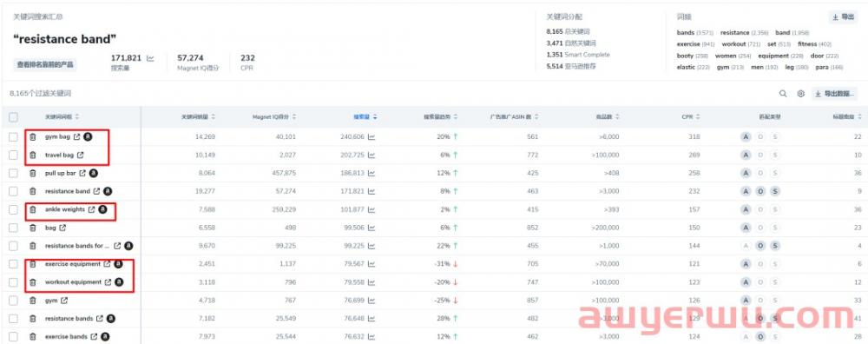868x344 pixels.
Task: Click the 导出数据 button above table
Action: tap(835, 94)
